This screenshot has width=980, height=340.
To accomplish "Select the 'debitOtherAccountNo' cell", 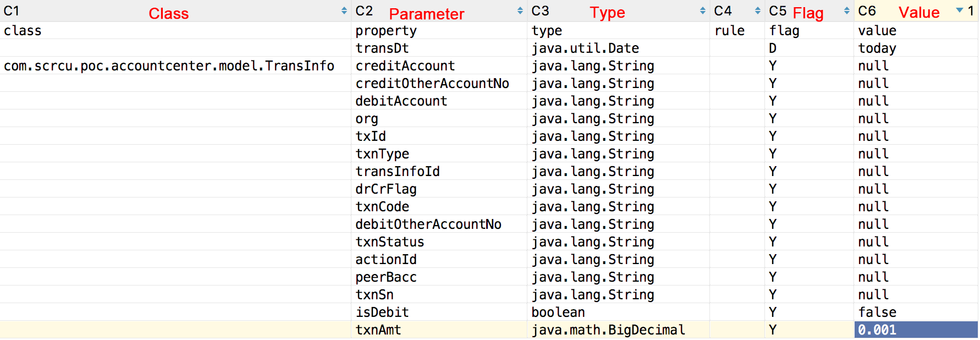I will pyautogui.click(x=439, y=224).
